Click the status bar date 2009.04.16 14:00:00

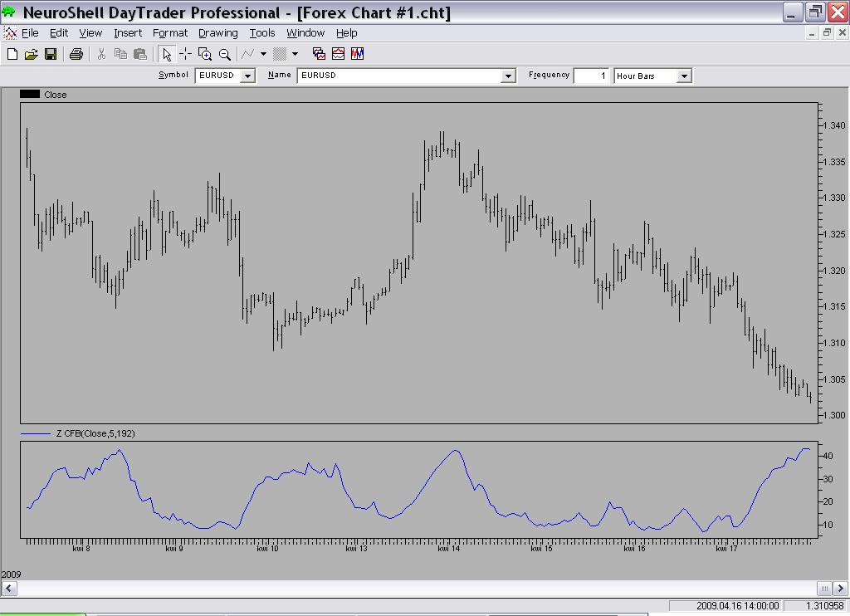pyautogui.click(x=737, y=606)
